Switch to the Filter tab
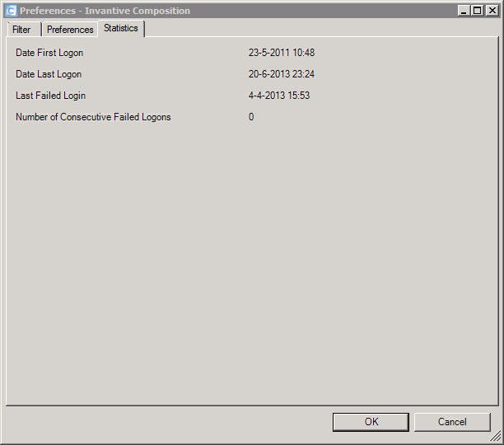This screenshot has width=504, height=445. (x=24, y=30)
